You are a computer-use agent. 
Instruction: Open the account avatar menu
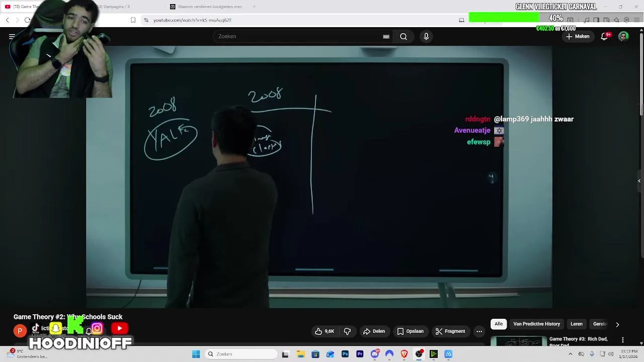pyautogui.click(x=623, y=36)
